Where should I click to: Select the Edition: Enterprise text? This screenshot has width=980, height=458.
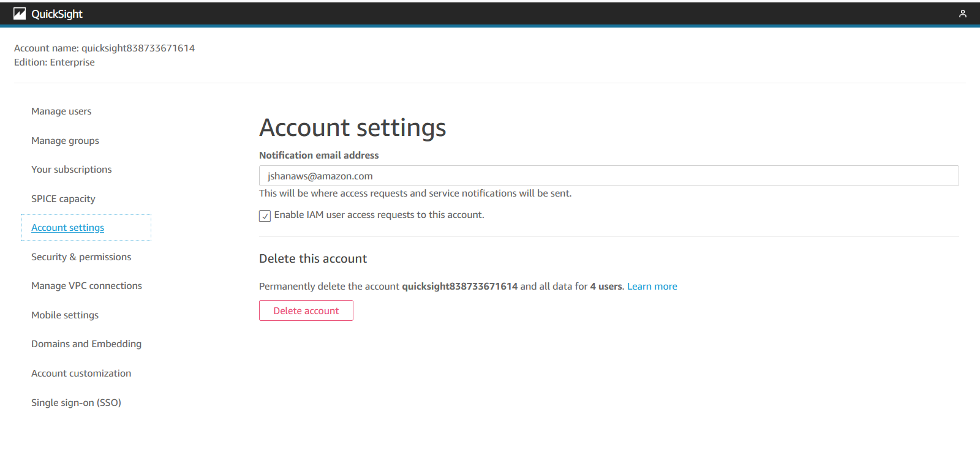[x=55, y=62]
